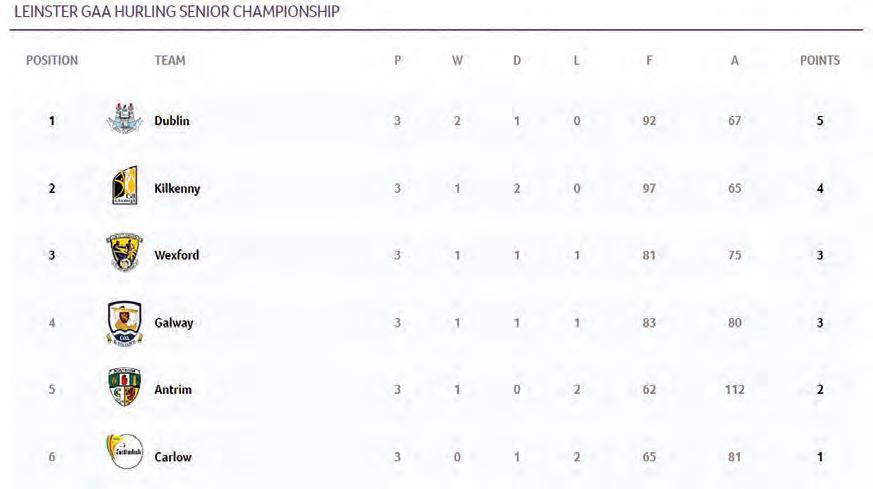Open the Antrim team name link

[x=173, y=389]
